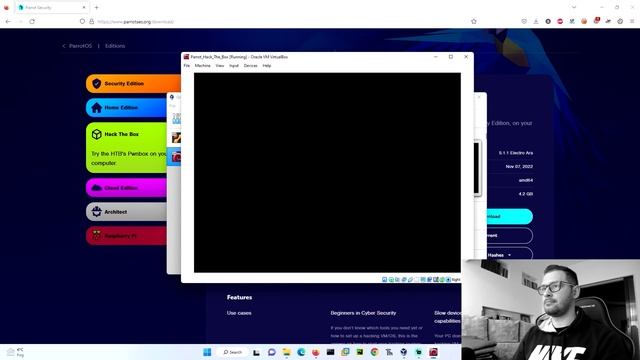Select the Cloud Edition card

[127, 188]
